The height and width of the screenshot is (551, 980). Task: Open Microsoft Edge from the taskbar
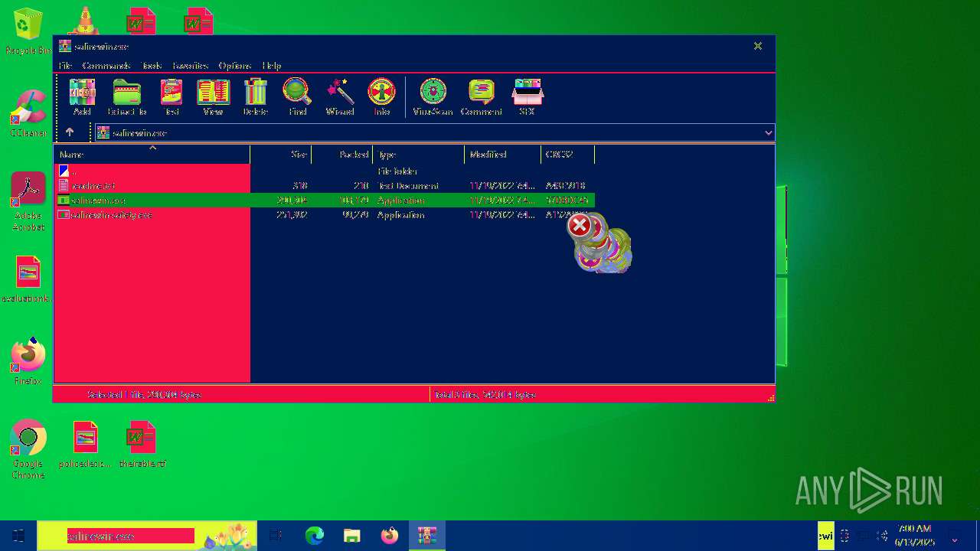click(x=314, y=536)
